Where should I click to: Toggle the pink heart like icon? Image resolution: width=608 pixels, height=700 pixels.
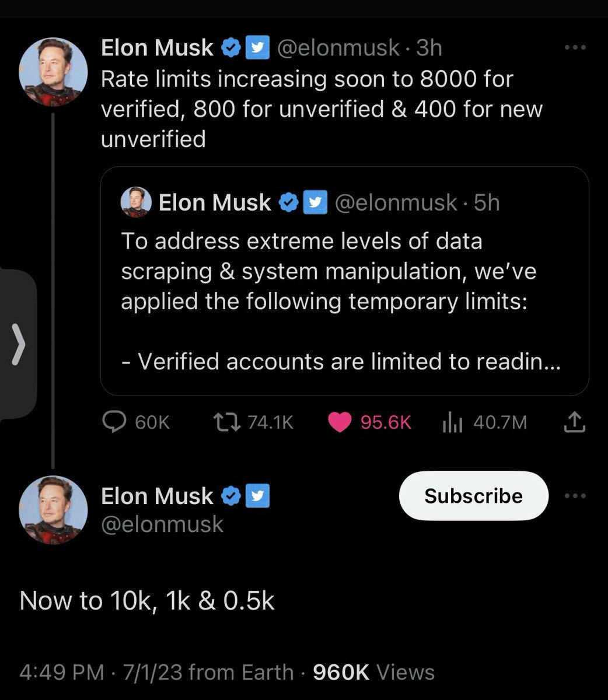[340, 422]
